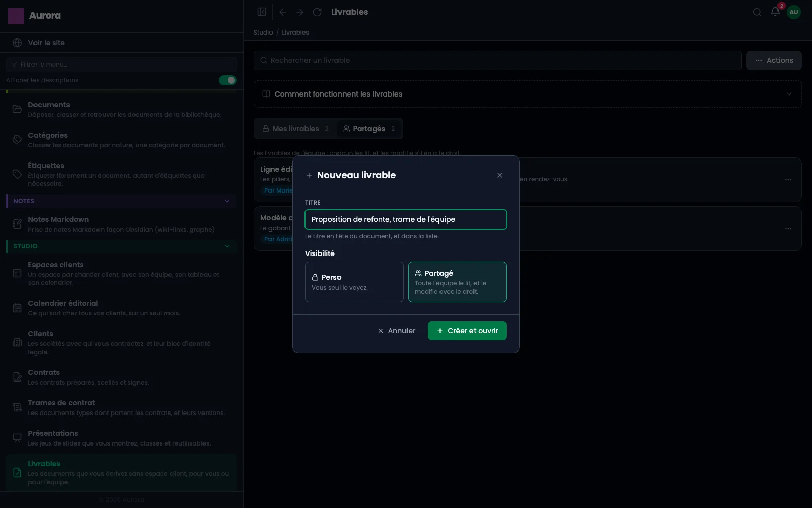Viewport: 812px width, 508px height.
Task: Click Filtrer le menu field
Action: pos(122,65)
